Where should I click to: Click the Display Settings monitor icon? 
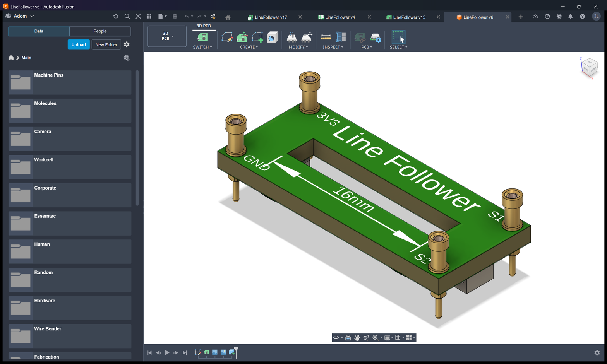point(387,338)
